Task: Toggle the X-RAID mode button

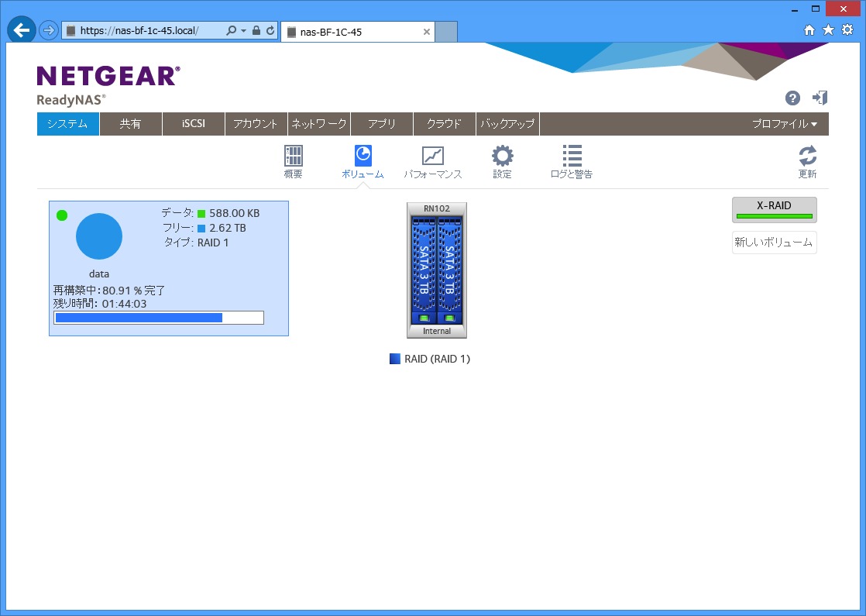Action: coord(774,209)
